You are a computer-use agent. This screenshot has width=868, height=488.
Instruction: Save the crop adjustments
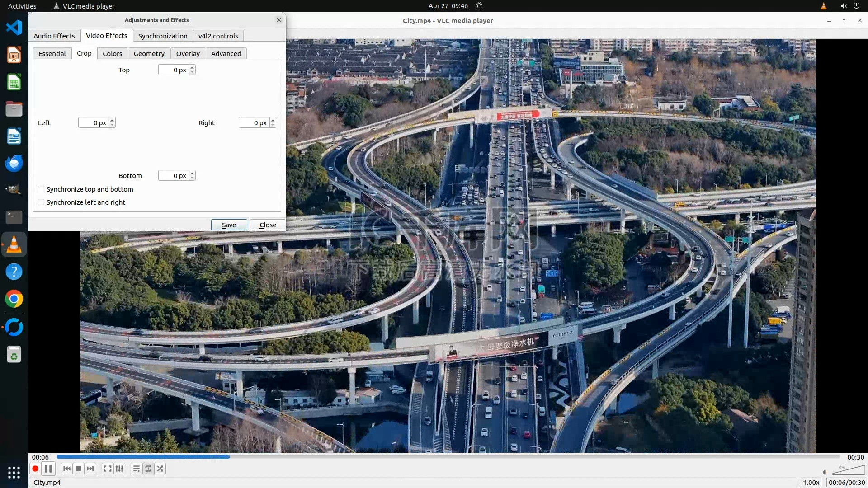tap(229, 225)
